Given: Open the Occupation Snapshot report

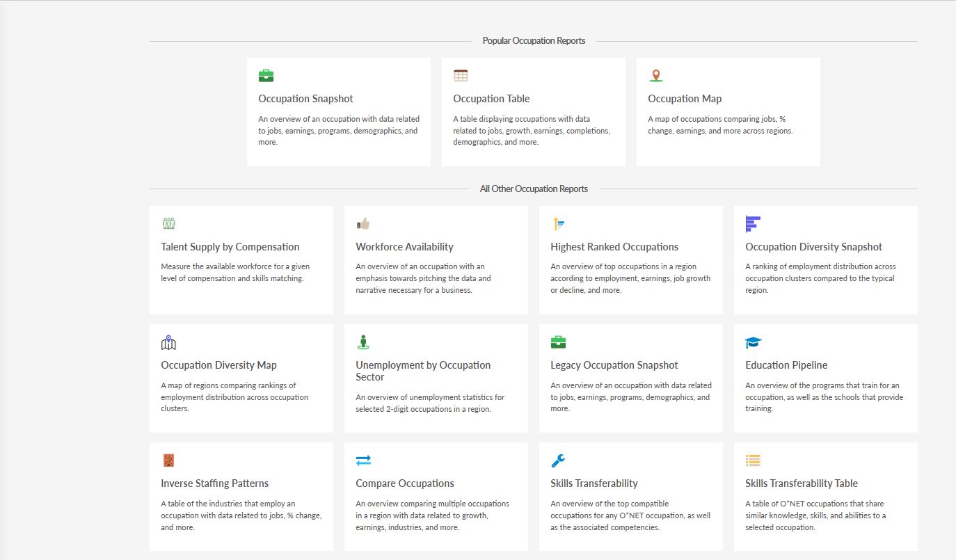Looking at the screenshot, I should (x=305, y=98).
